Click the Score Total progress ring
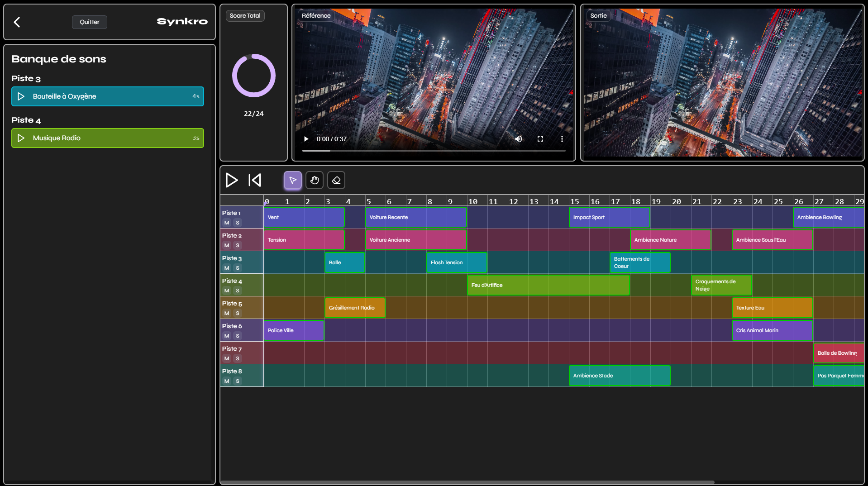Viewport: 868px width, 486px height. tap(254, 76)
